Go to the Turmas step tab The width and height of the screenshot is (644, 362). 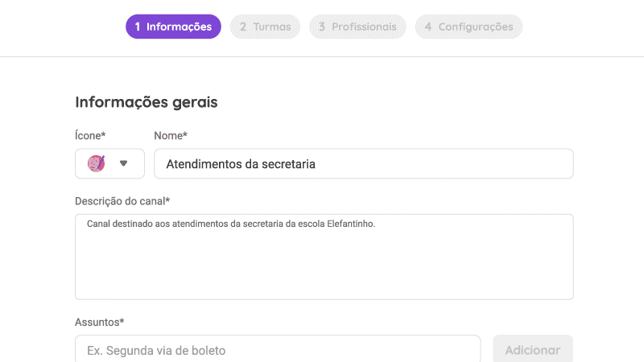click(x=265, y=27)
